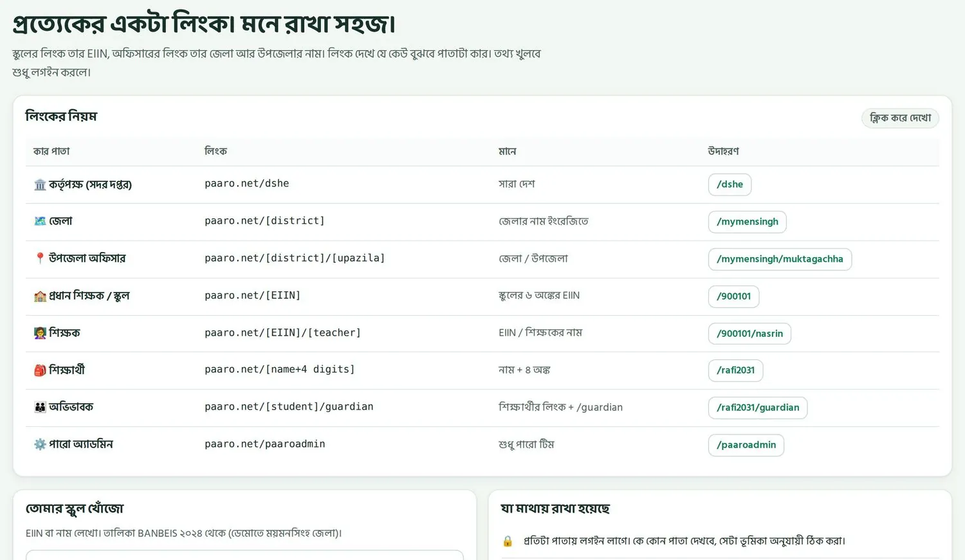Screen dimensions: 965x560
Task: Click the link text paaro.net/[student]/guardian
Action: (289, 407)
